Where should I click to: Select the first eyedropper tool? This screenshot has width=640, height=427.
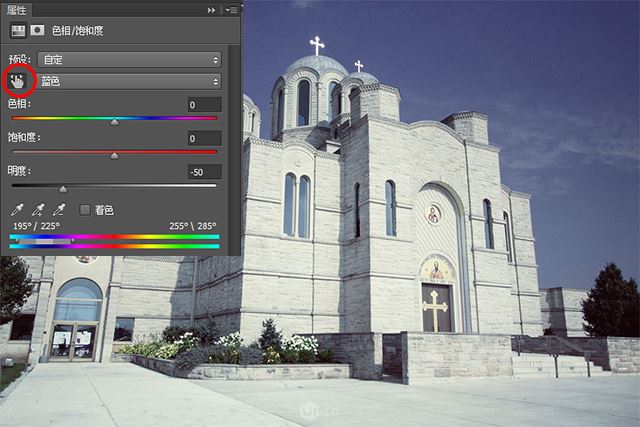pos(17,210)
